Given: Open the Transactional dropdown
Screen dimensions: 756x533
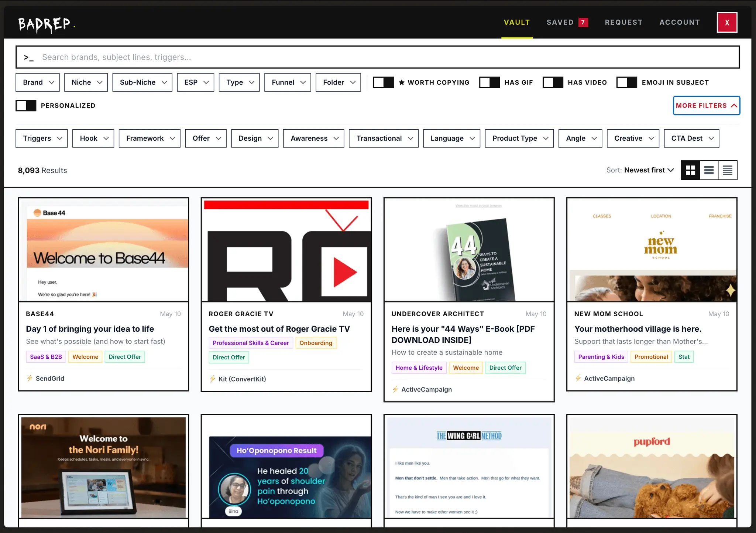Looking at the screenshot, I should click(x=384, y=138).
